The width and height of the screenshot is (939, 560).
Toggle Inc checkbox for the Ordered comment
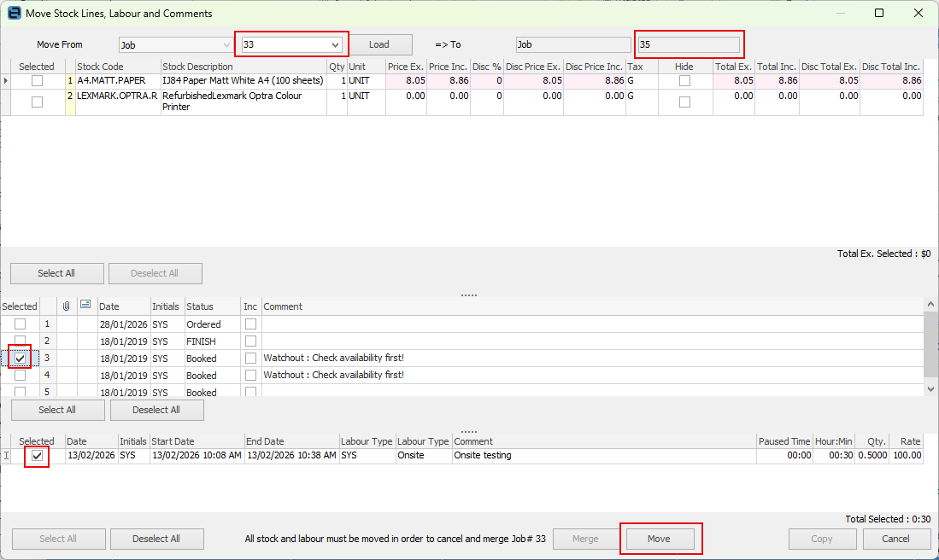coord(251,324)
